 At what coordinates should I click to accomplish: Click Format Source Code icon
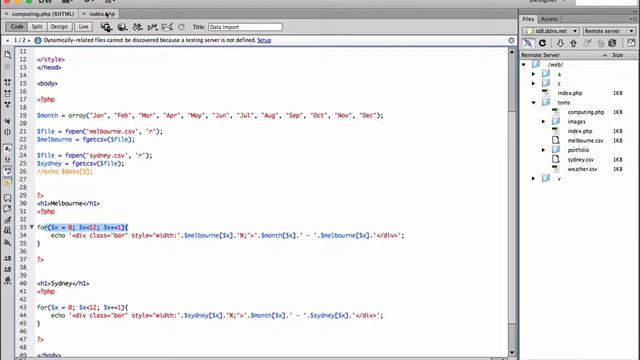7,280
